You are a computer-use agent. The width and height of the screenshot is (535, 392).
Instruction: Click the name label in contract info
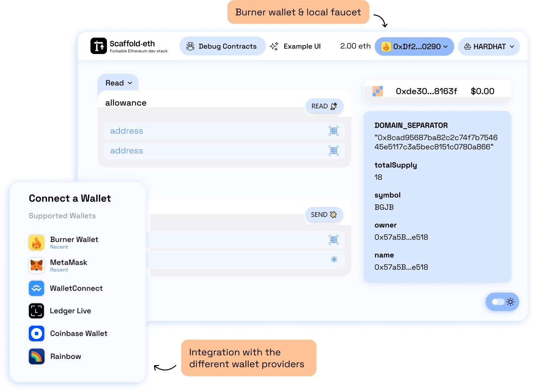(384, 255)
